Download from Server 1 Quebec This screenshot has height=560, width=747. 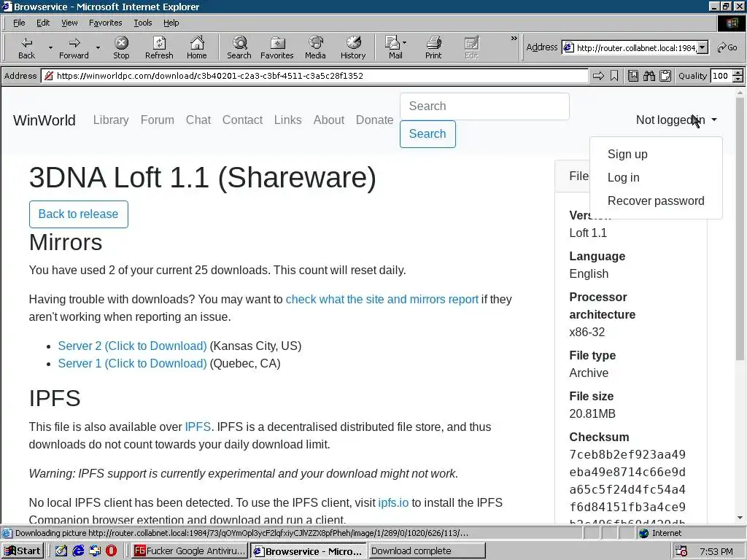133,363
